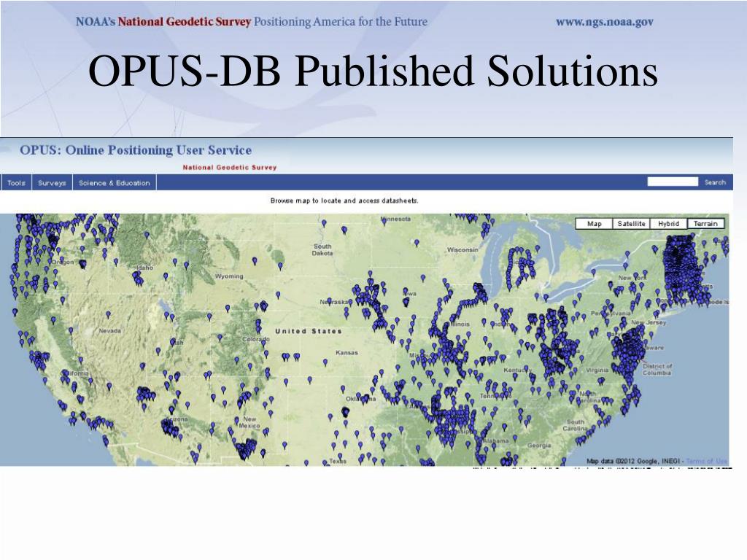Screen dimensions: 747x560
Task: Open the Terms of Use link
Action: tap(706, 461)
